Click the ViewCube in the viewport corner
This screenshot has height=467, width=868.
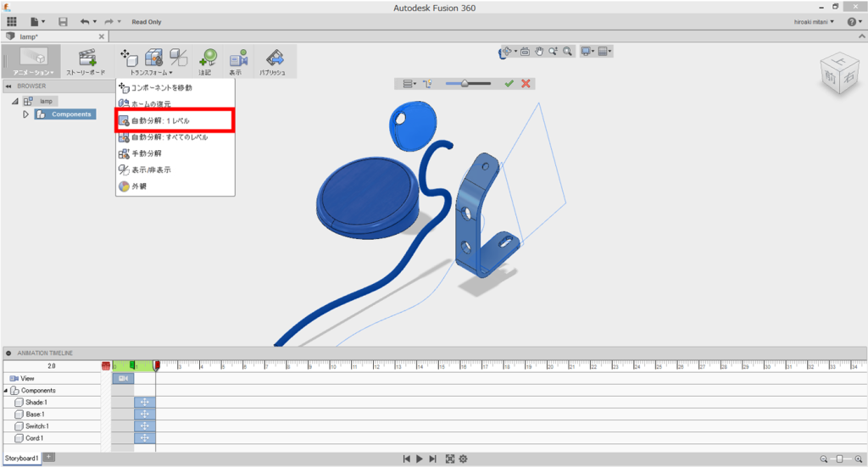[839, 75]
